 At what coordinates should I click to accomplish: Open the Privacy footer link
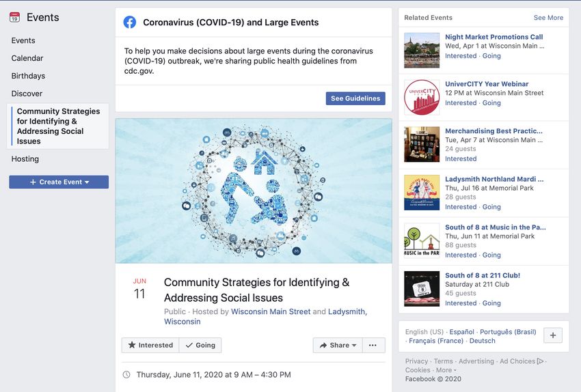416,361
